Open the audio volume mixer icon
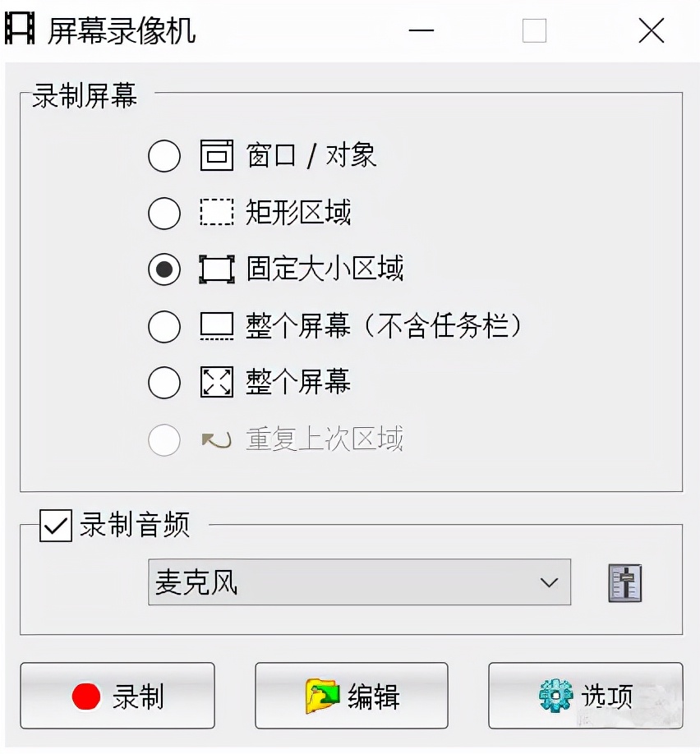 pyautogui.click(x=624, y=583)
